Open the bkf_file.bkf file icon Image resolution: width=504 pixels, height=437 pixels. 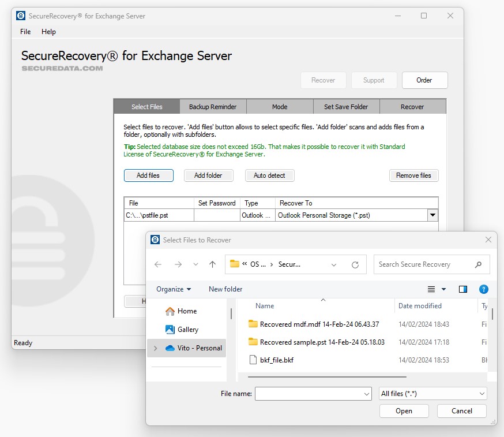pos(253,360)
